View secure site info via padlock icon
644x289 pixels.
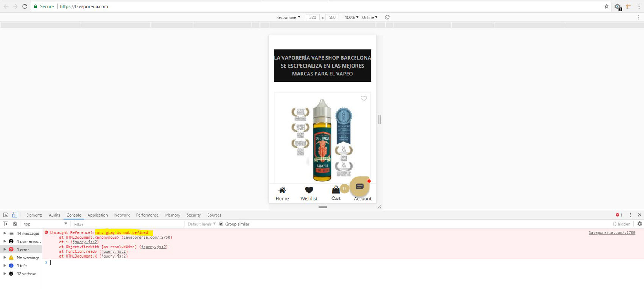(36, 6)
